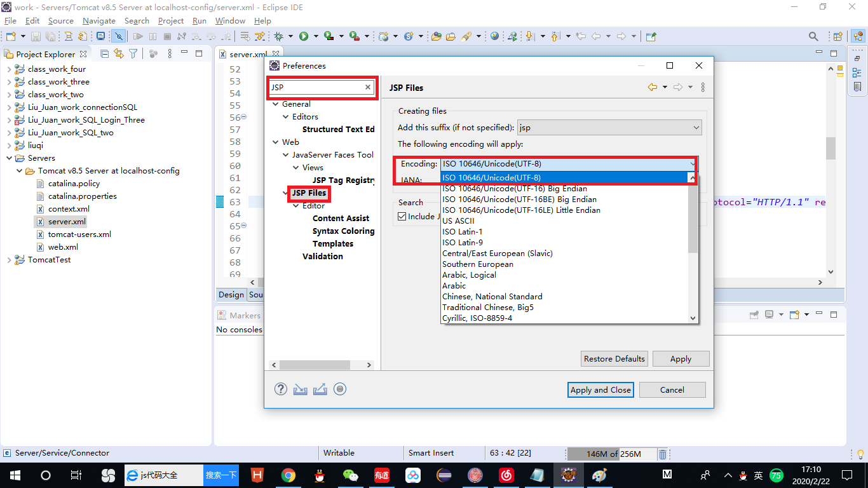Select Syntax Coloring in preferences tree
The width and height of the screenshot is (868, 488).
[x=343, y=231]
